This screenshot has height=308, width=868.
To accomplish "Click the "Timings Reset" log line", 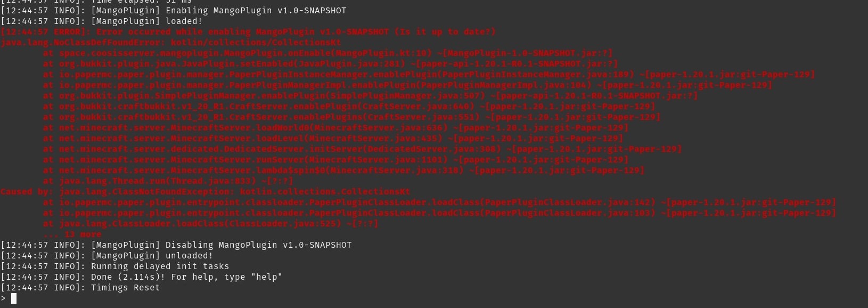I will pyautogui.click(x=80, y=288).
